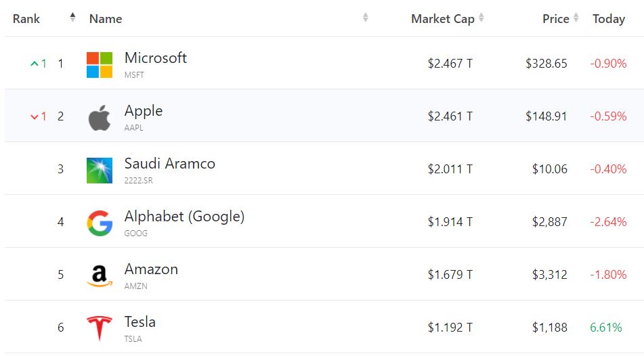
Task: Open the Tesla company name link
Action: [139, 322]
